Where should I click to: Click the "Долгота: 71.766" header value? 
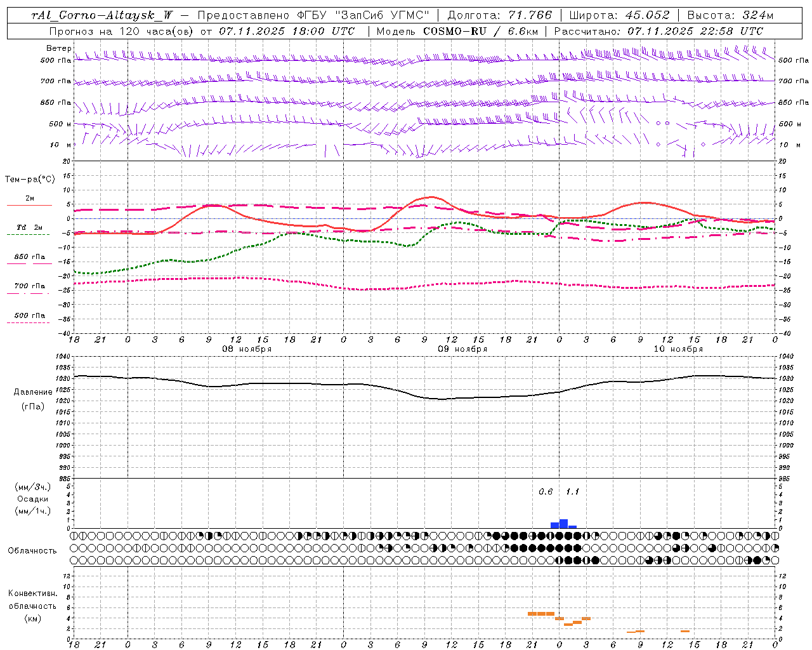coord(500,15)
